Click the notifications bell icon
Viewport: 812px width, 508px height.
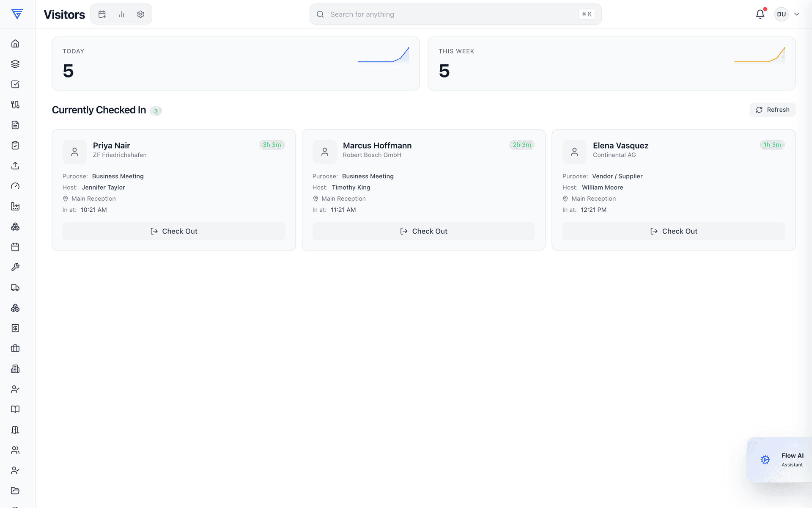(x=760, y=14)
